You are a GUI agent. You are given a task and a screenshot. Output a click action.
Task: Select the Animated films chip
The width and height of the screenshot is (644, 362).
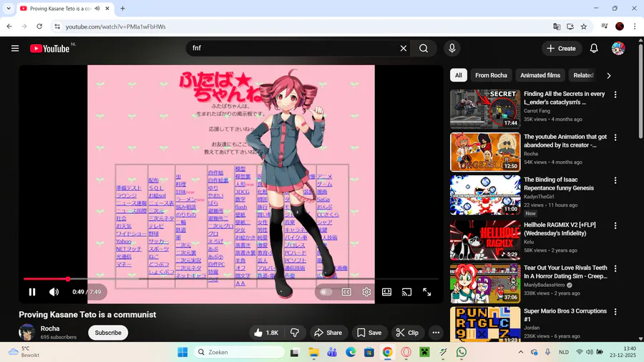click(x=540, y=75)
